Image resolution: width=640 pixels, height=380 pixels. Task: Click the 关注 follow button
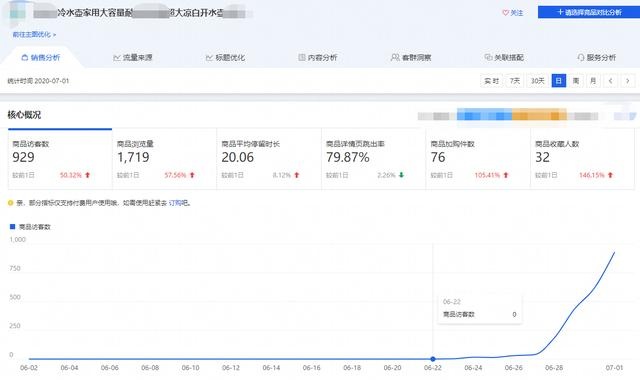tap(513, 13)
